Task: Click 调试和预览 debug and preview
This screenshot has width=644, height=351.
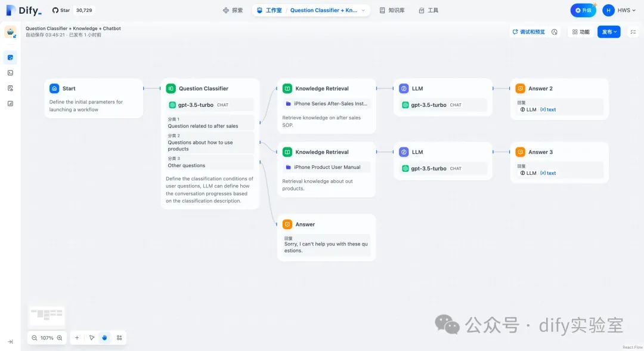Action: tap(528, 32)
